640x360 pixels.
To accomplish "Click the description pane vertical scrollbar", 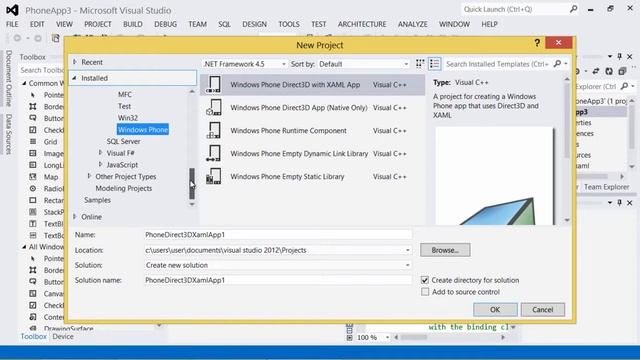I will 567,149.
